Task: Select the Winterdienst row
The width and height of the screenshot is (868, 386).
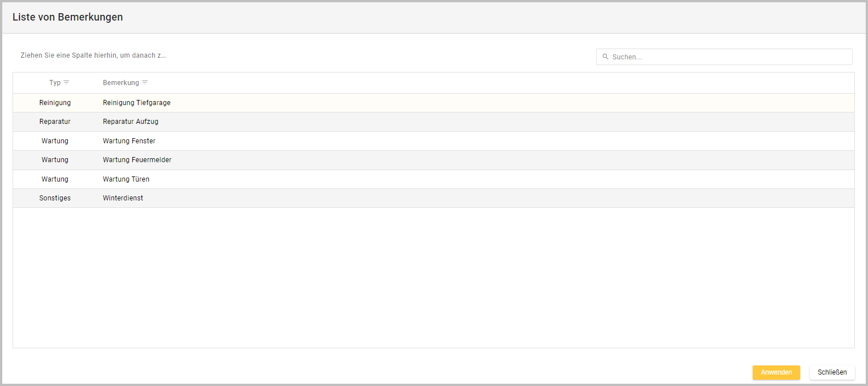Action: point(123,198)
